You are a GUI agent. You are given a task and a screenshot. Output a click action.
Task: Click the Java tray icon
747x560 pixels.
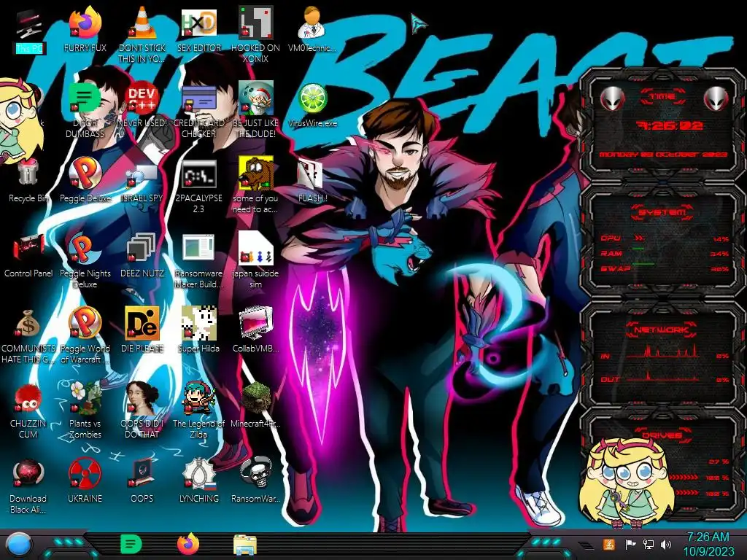(x=608, y=544)
